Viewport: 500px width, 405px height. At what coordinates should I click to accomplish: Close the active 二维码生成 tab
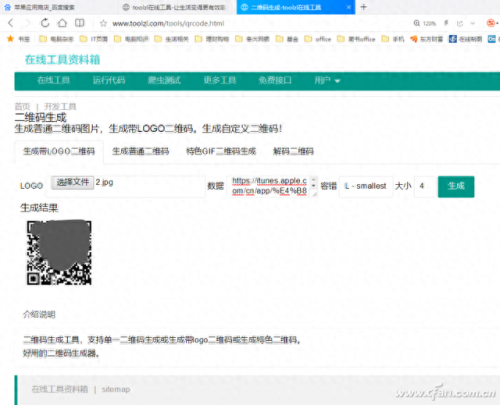click(349, 7)
